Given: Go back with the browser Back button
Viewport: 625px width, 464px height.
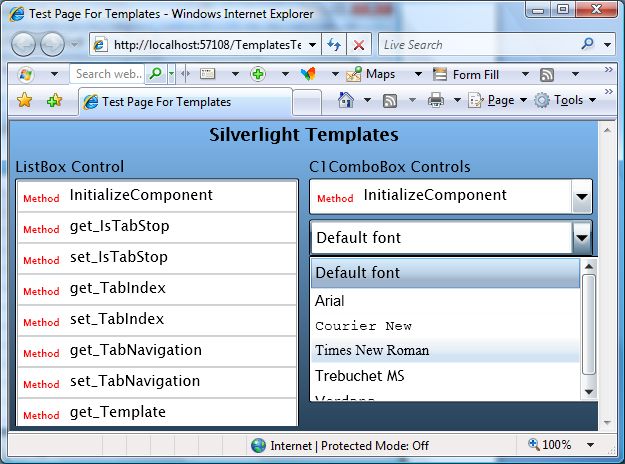Looking at the screenshot, I should (23, 44).
